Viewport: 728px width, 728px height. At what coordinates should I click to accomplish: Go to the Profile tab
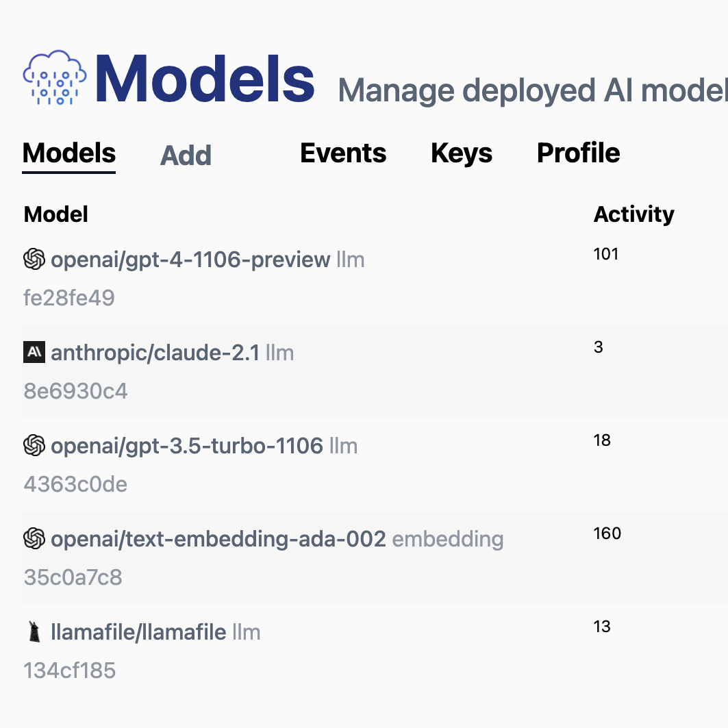coord(578,153)
